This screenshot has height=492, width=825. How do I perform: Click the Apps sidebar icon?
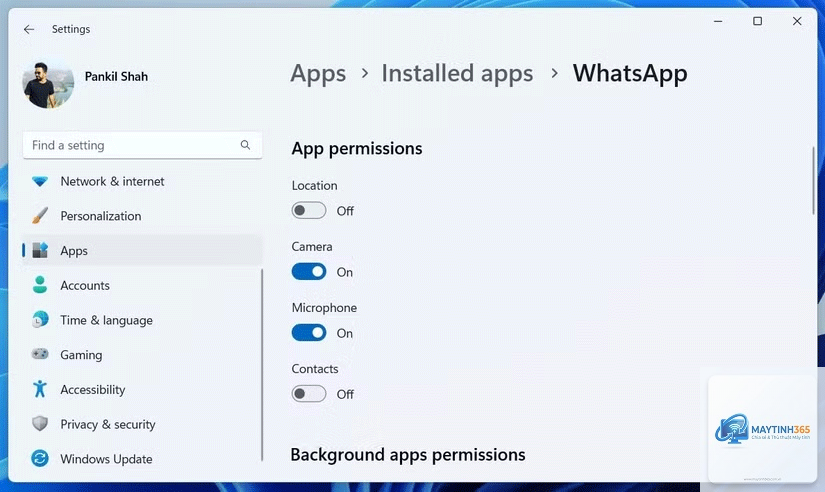(40, 250)
